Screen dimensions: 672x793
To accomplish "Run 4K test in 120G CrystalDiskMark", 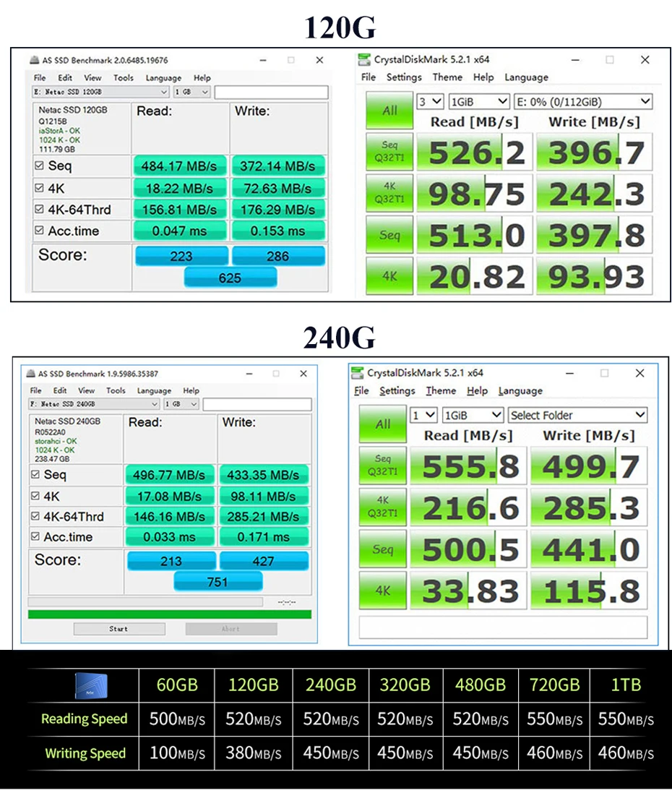I will 389,276.
